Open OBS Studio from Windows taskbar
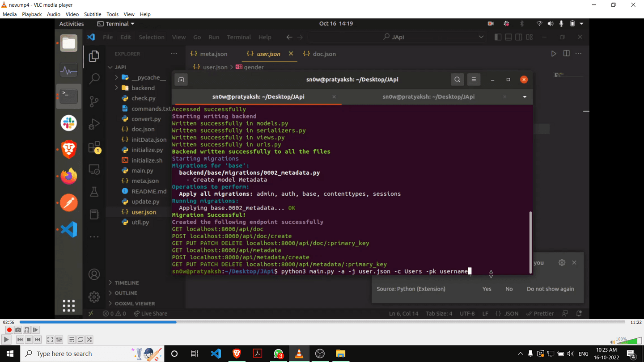 (x=320, y=354)
